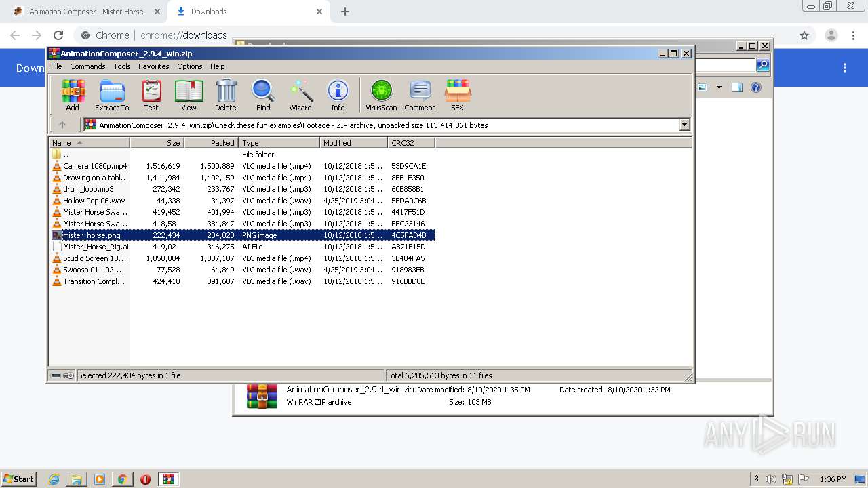Sort files by Type column header
This screenshot has height=488, width=868.
[x=279, y=143]
